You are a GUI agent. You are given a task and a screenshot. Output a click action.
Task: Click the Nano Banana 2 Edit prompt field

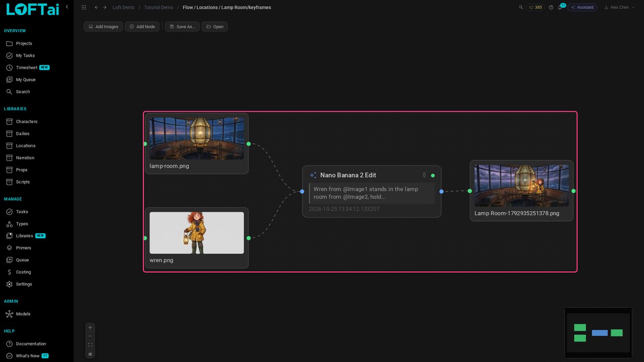[x=372, y=193]
